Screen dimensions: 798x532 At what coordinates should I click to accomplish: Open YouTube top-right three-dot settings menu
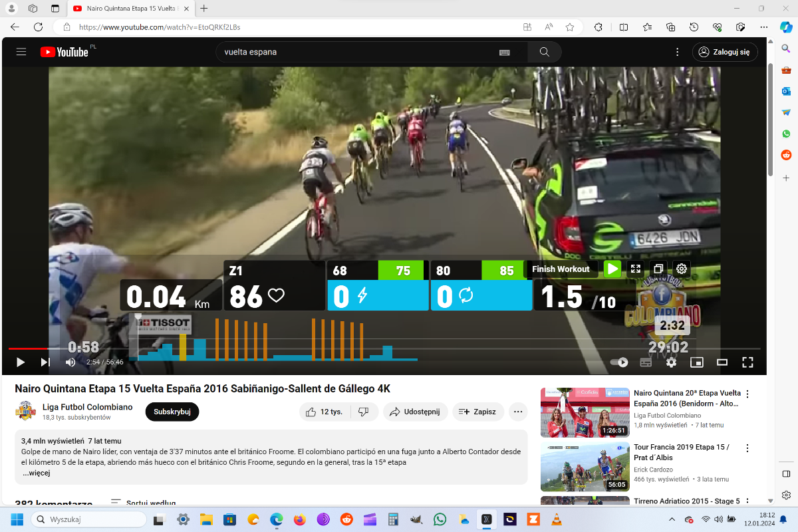(x=678, y=52)
